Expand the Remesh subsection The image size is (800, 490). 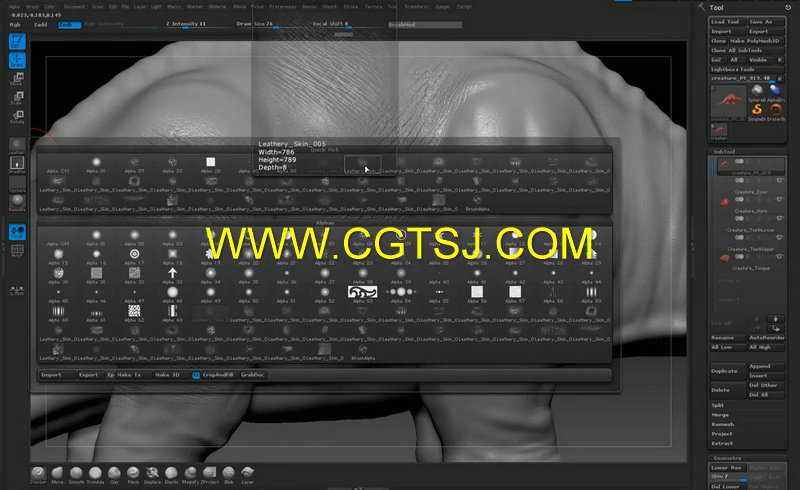722,424
